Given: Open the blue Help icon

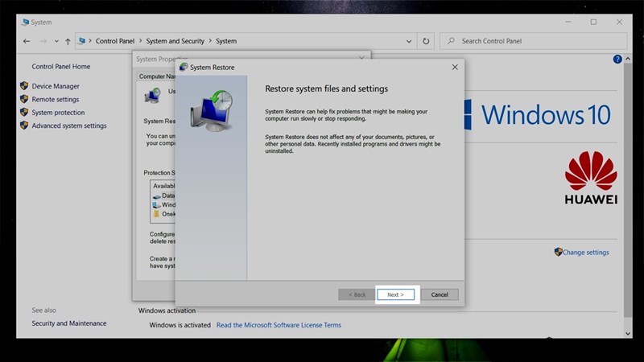Looking at the screenshot, I should (x=617, y=59).
